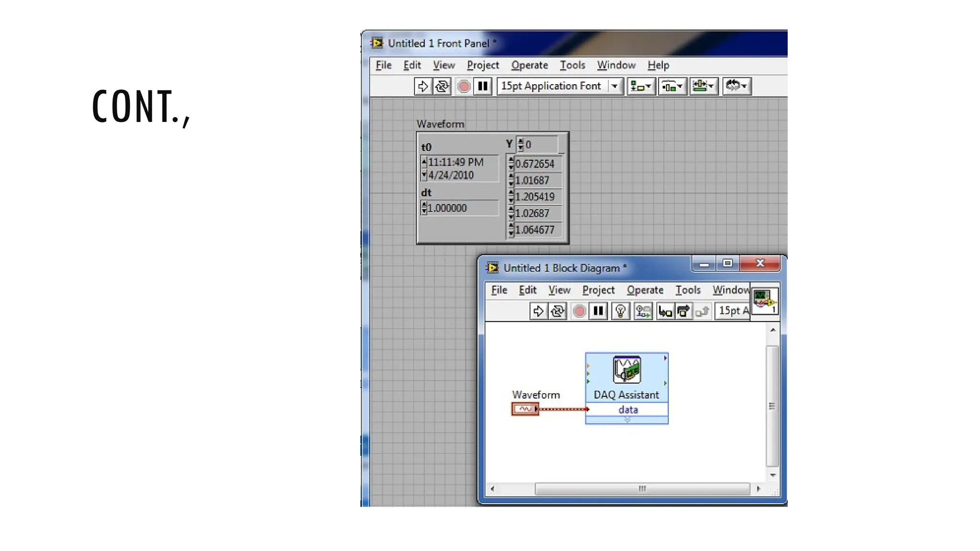Toggle Retain Wire Values button
Image resolution: width=980 pixels, height=551 pixels.
(643, 311)
